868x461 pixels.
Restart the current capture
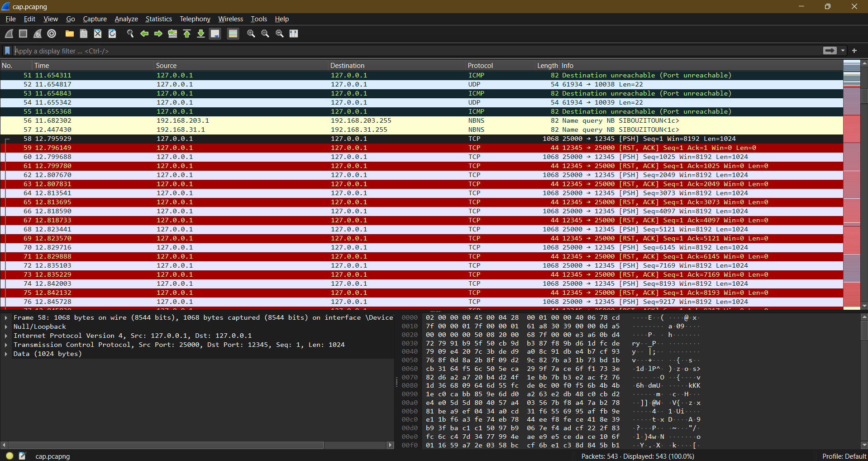[x=37, y=34]
